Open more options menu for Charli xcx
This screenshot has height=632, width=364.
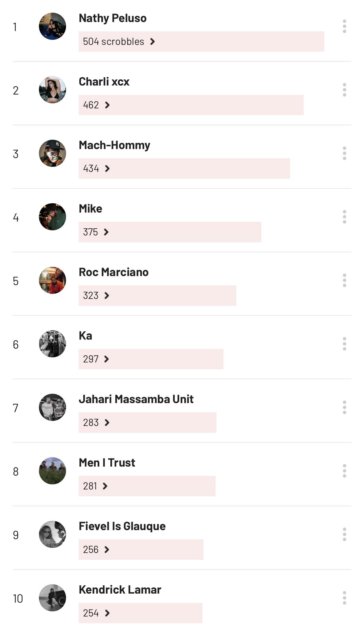344,90
